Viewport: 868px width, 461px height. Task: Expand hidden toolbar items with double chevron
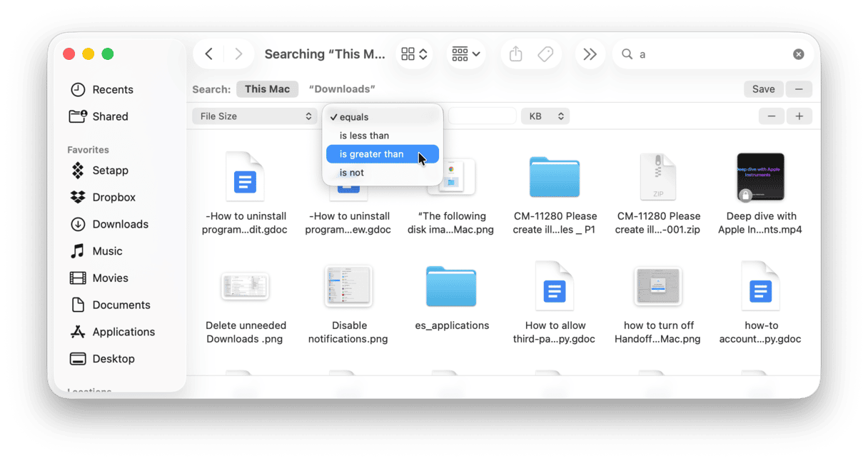coord(590,54)
